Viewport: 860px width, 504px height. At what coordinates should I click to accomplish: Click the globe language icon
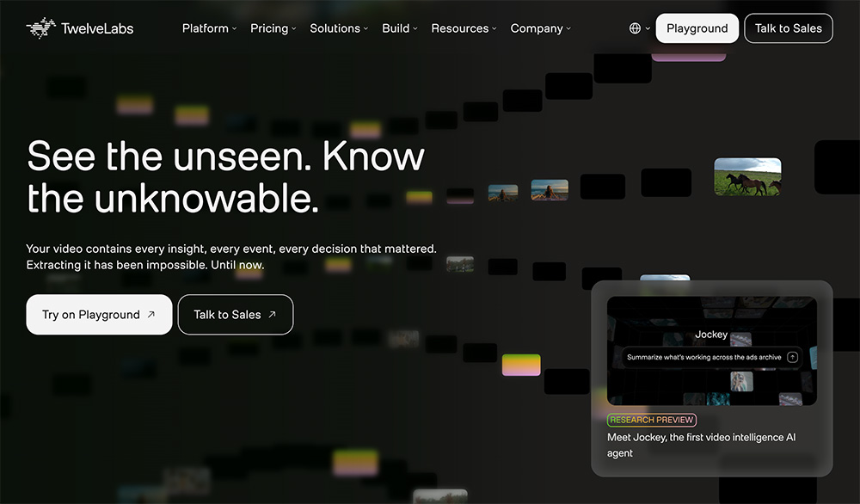[x=636, y=28]
